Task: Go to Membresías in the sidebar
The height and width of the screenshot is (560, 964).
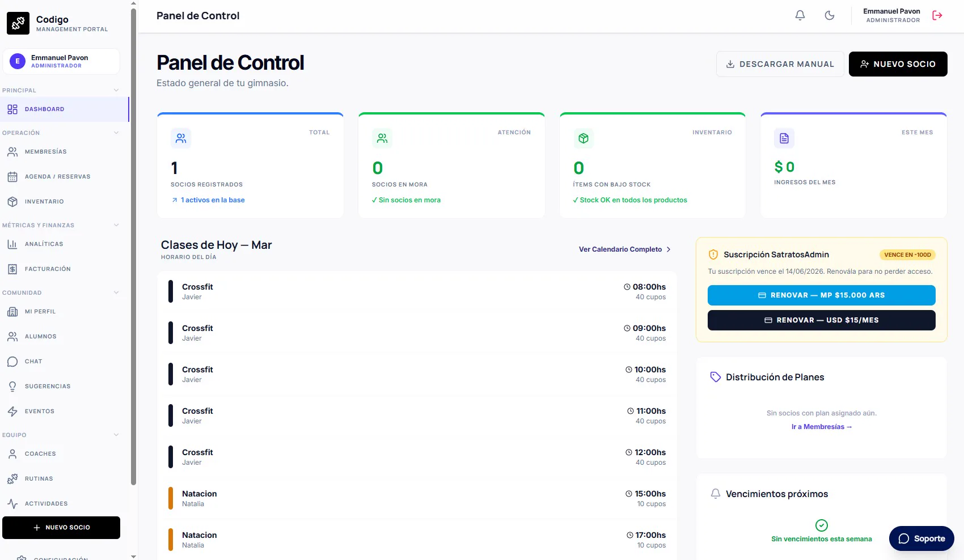Action: pos(65,152)
